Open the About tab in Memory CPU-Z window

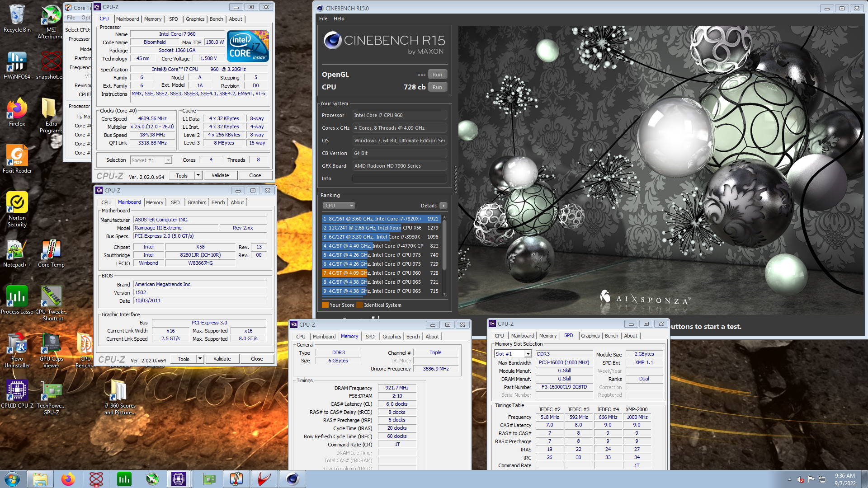(x=432, y=337)
